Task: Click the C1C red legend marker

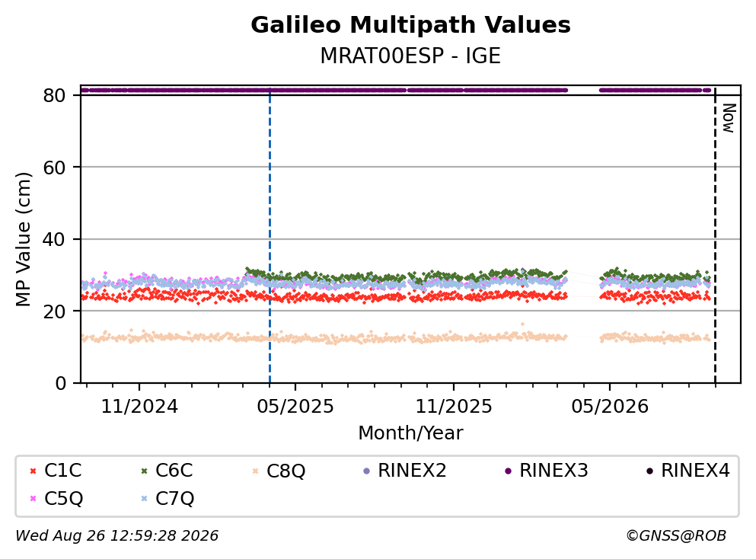Action: [33, 471]
